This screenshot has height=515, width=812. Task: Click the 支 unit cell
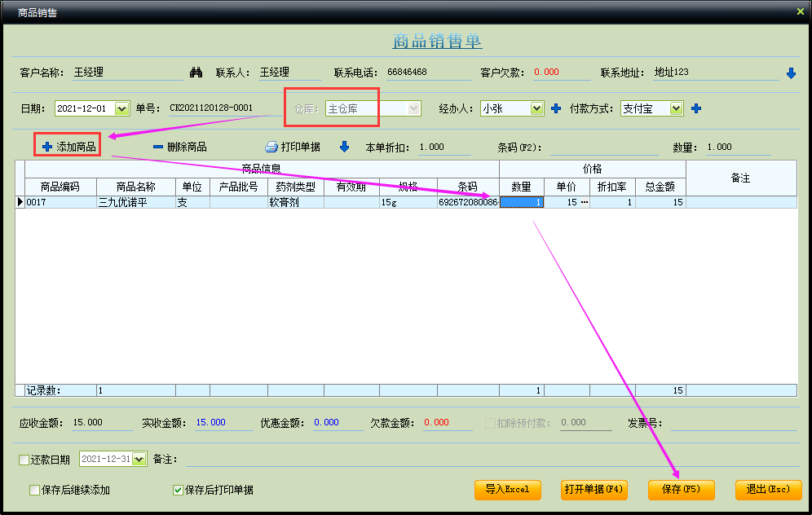point(192,202)
